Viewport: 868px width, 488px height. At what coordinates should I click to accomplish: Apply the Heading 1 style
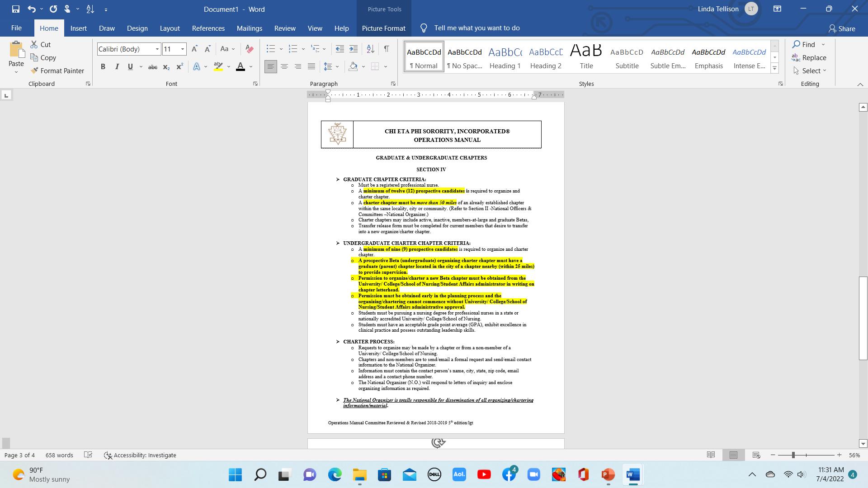pyautogui.click(x=505, y=57)
